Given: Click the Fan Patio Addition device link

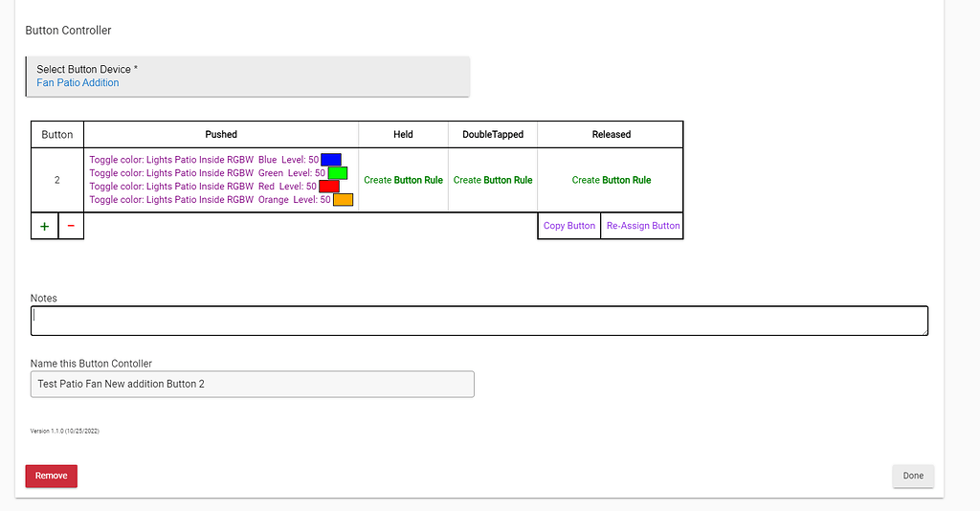Looking at the screenshot, I should pyautogui.click(x=78, y=83).
